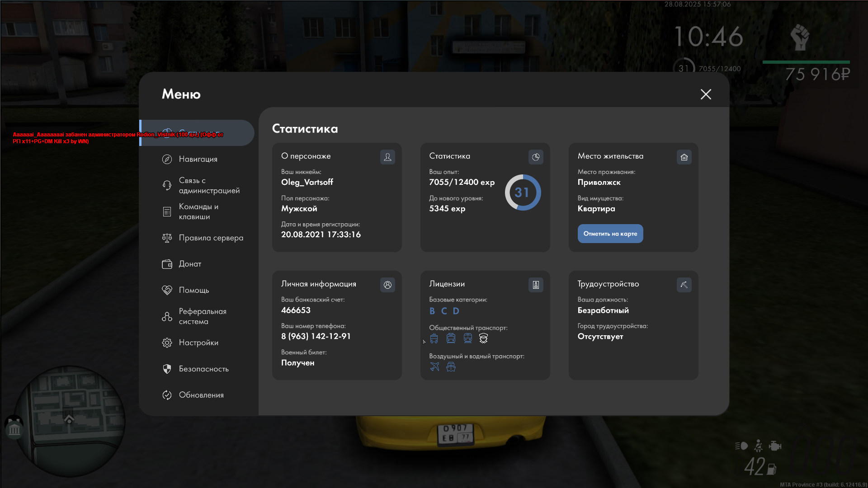Click the user circle icon in Личная информация card
The image size is (868, 488).
click(387, 285)
